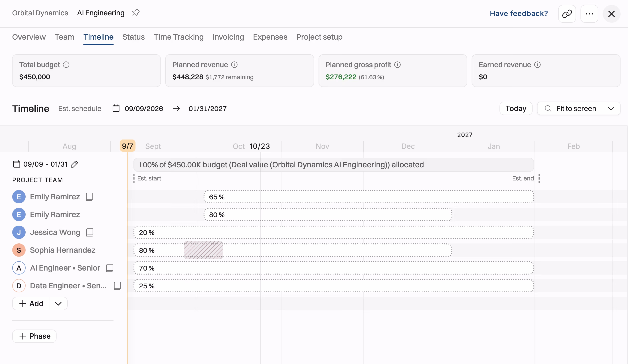The image size is (628, 364).
Task: Close the project panel
Action: click(x=611, y=14)
